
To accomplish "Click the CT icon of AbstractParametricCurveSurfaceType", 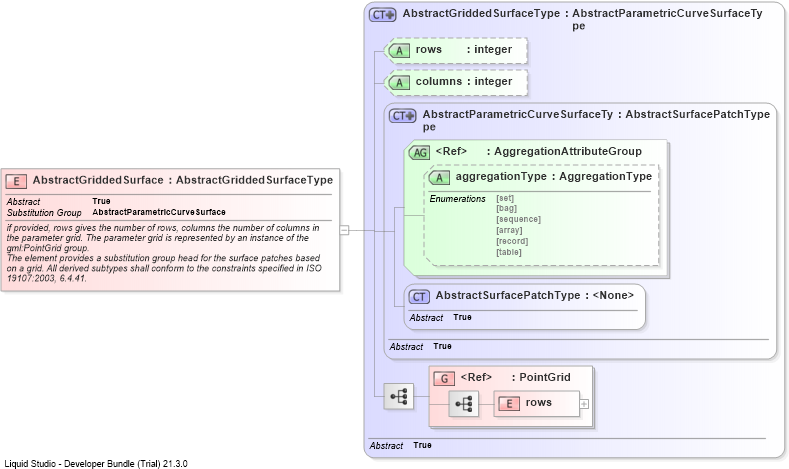I will 403,116.
